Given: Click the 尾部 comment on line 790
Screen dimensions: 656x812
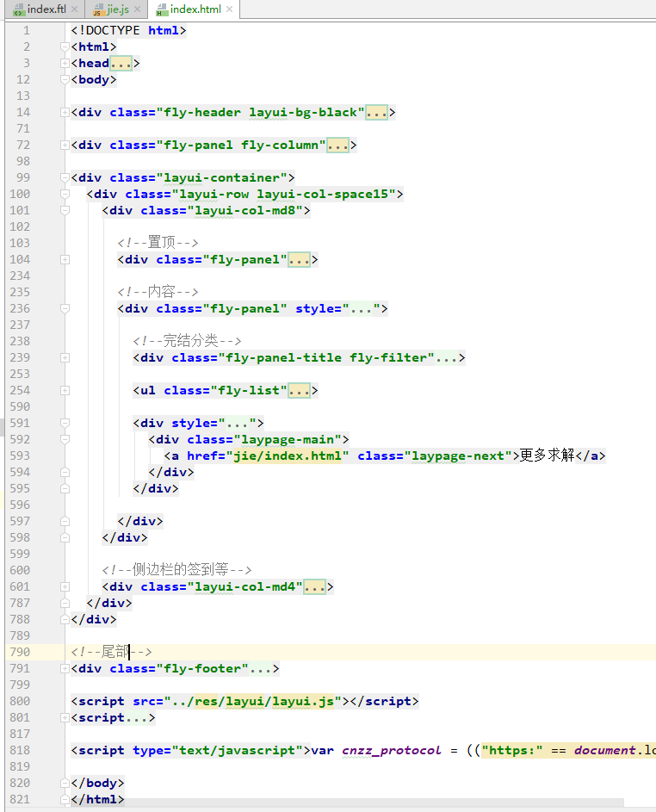Looking at the screenshot, I should pos(111,652).
